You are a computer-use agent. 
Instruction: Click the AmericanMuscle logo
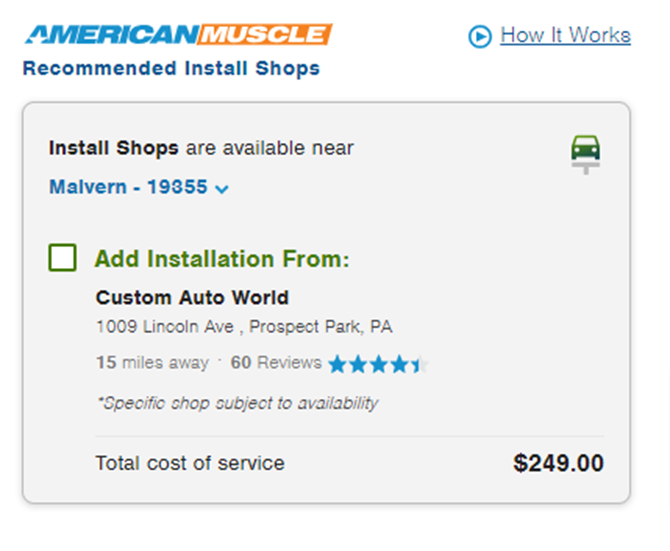tap(179, 34)
